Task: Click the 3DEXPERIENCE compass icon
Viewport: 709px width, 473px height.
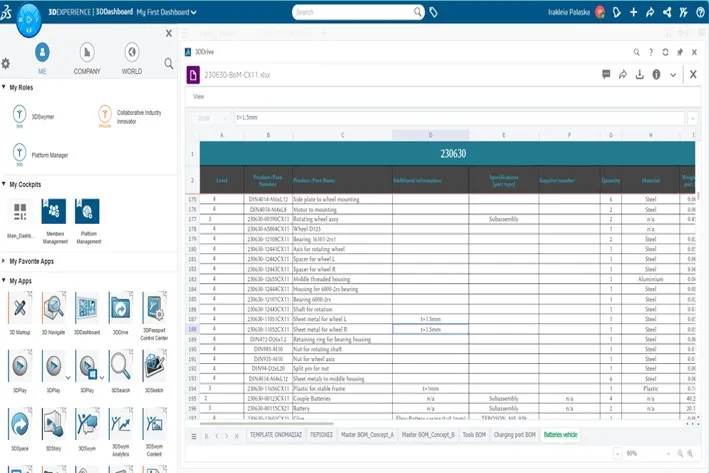Action: coord(28,20)
